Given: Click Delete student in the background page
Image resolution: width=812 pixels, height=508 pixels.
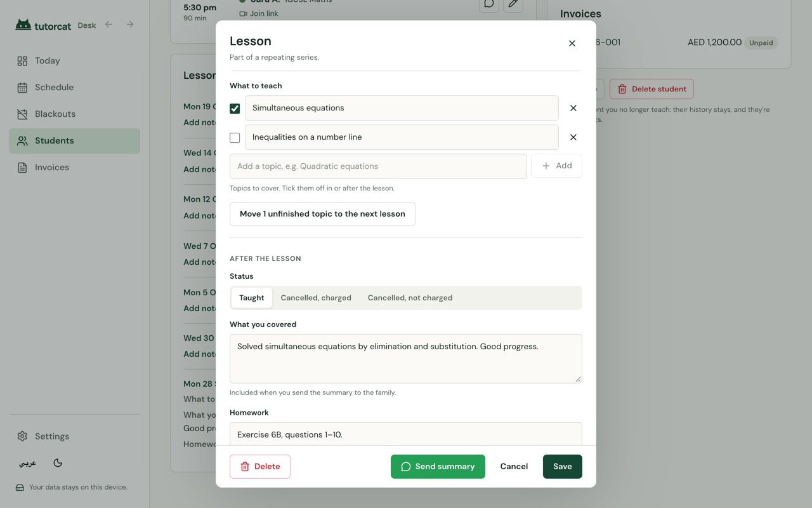Looking at the screenshot, I should coord(652,89).
